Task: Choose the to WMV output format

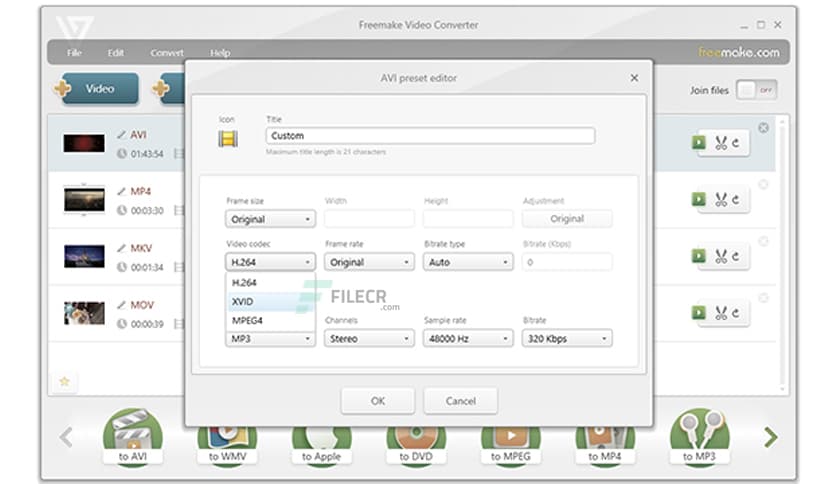Action: 227,447
